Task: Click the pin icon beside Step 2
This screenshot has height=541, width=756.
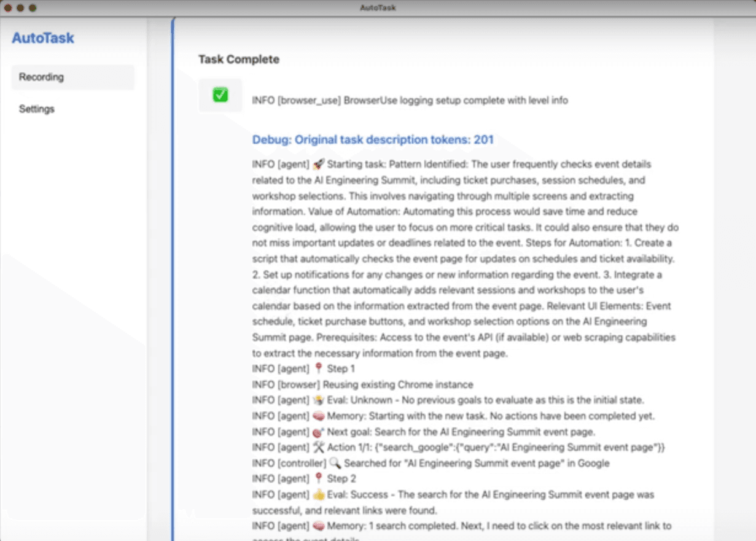Action: [x=318, y=479]
